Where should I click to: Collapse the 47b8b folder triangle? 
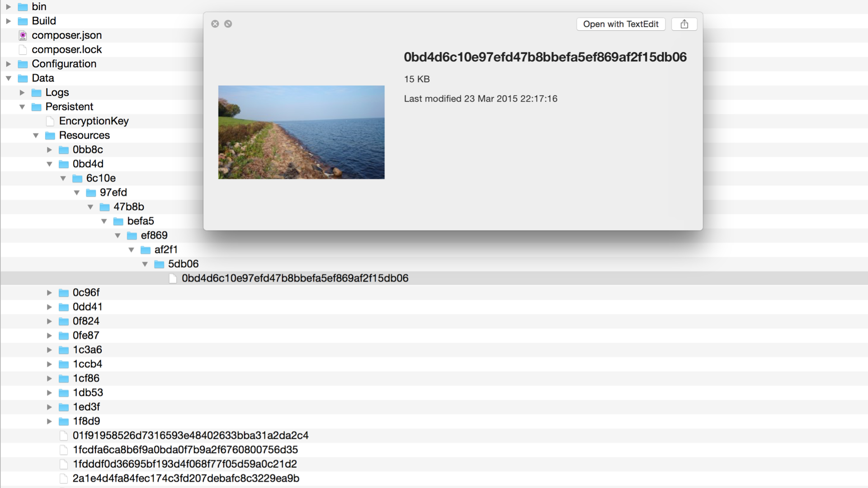click(90, 207)
